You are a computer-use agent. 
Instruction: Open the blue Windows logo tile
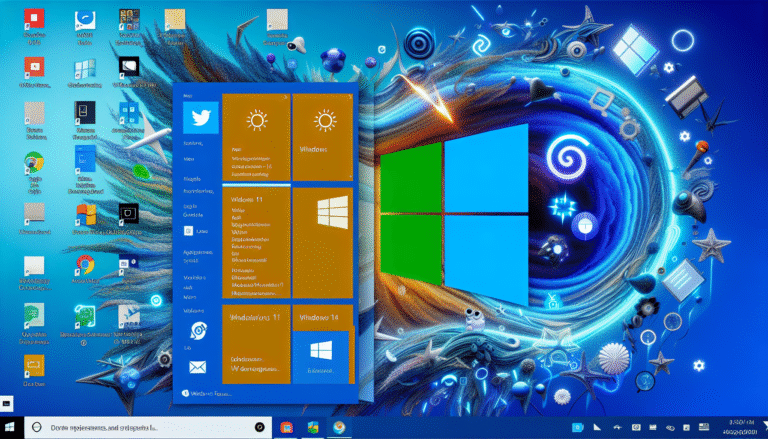click(x=321, y=357)
